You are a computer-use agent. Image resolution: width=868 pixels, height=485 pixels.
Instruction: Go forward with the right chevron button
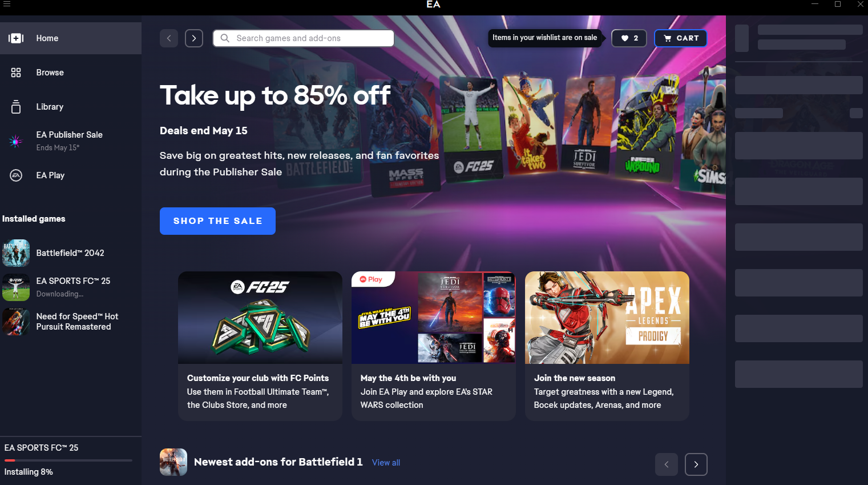(194, 38)
